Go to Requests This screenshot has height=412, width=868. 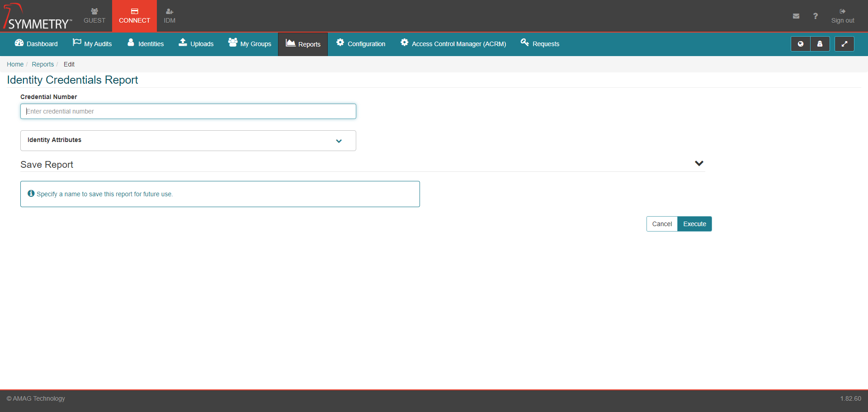pos(540,44)
